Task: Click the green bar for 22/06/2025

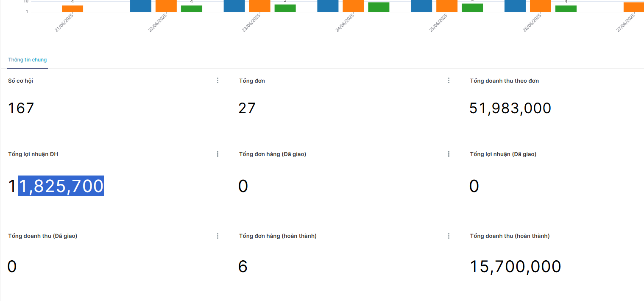Action: tap(192, 8)
